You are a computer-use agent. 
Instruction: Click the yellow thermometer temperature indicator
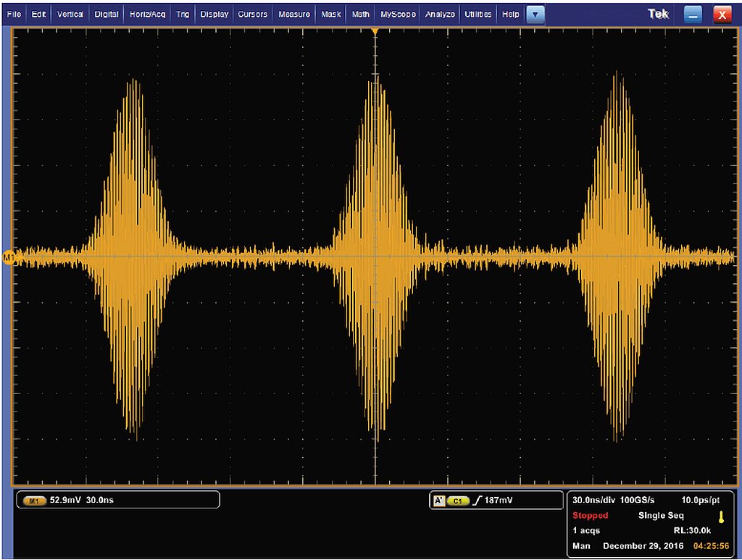pyautogui.click(x=721, y=516)
